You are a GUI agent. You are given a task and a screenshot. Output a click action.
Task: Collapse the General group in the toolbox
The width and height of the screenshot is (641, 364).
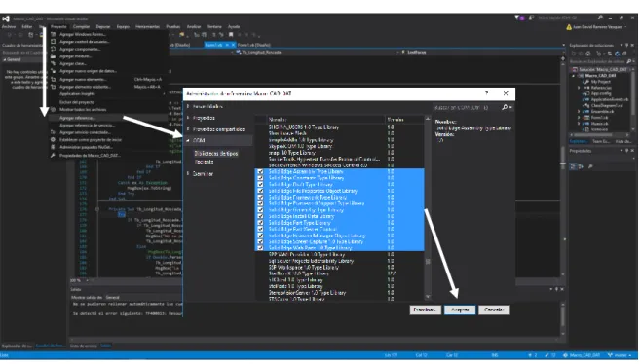click(5, 59)
